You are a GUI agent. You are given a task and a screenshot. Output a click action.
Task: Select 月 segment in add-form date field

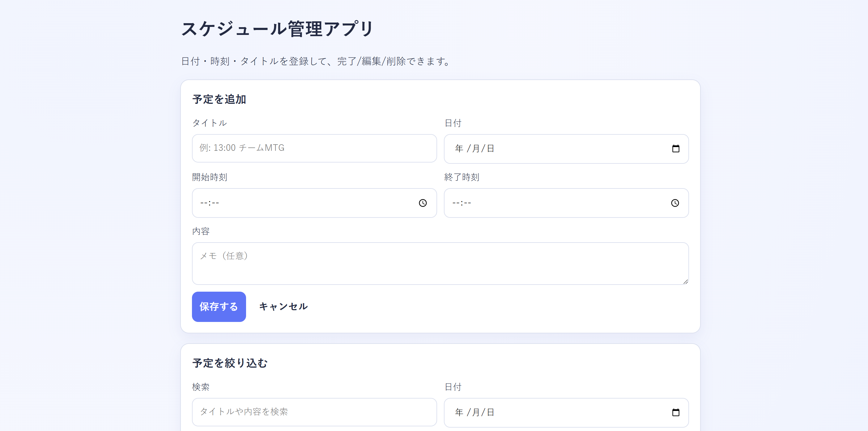(x=476, y=149)
